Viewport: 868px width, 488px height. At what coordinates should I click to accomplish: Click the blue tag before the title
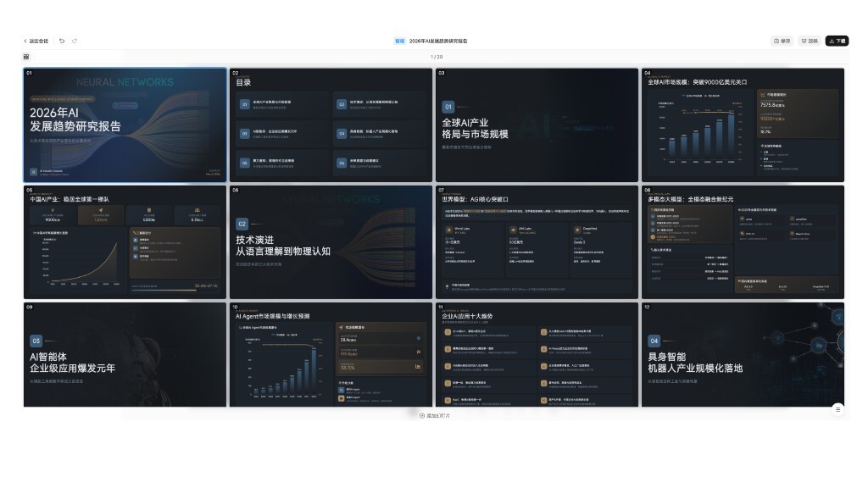coord(399,41)
